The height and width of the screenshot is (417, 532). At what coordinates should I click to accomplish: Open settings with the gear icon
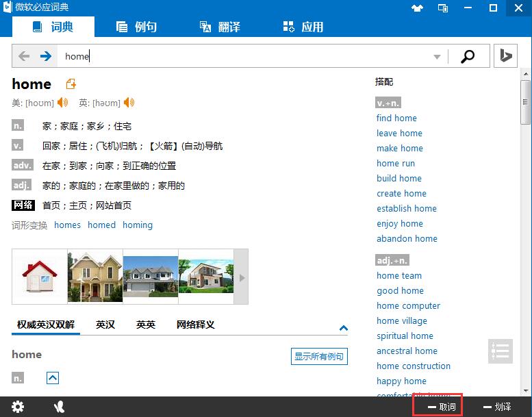point(18,407)
